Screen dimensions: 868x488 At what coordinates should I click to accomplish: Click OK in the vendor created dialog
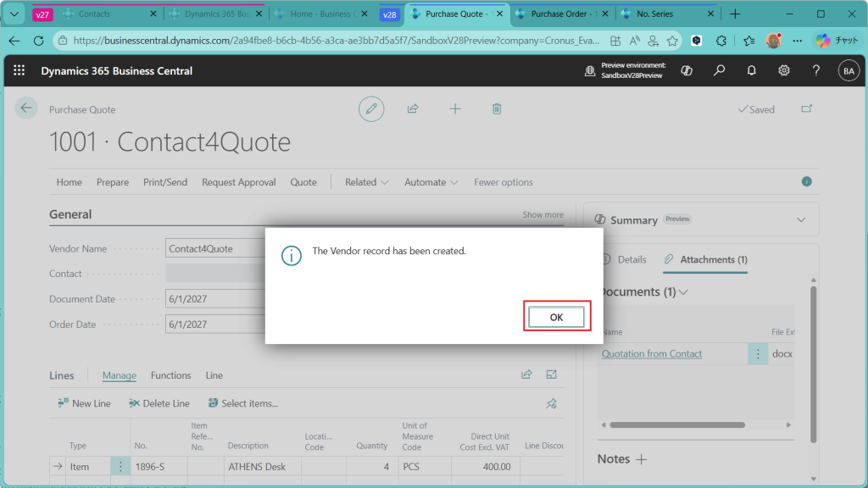(x=556, y=317)
